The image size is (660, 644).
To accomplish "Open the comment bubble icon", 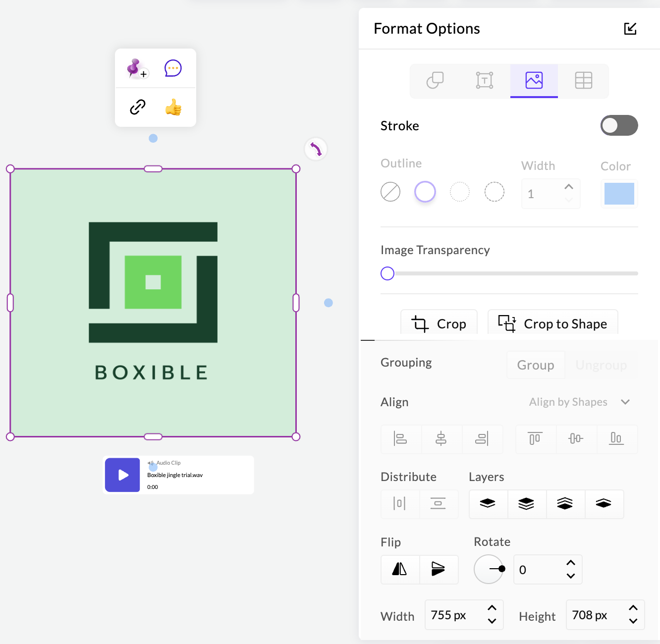I will pos(173,68).
